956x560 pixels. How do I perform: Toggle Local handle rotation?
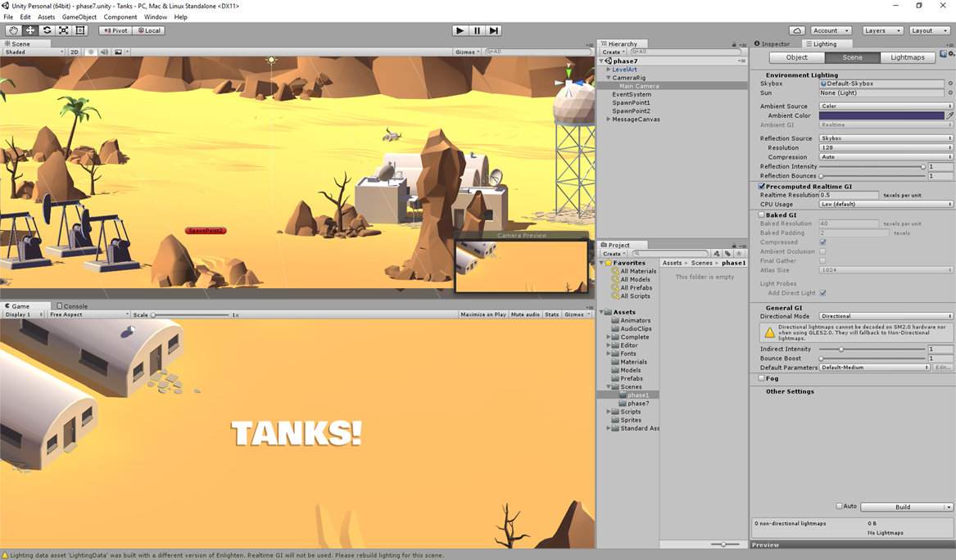click(149, 30)
